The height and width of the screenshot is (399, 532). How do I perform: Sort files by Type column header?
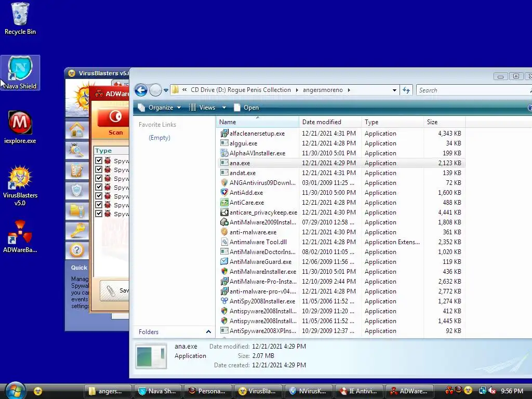[393, 122]
